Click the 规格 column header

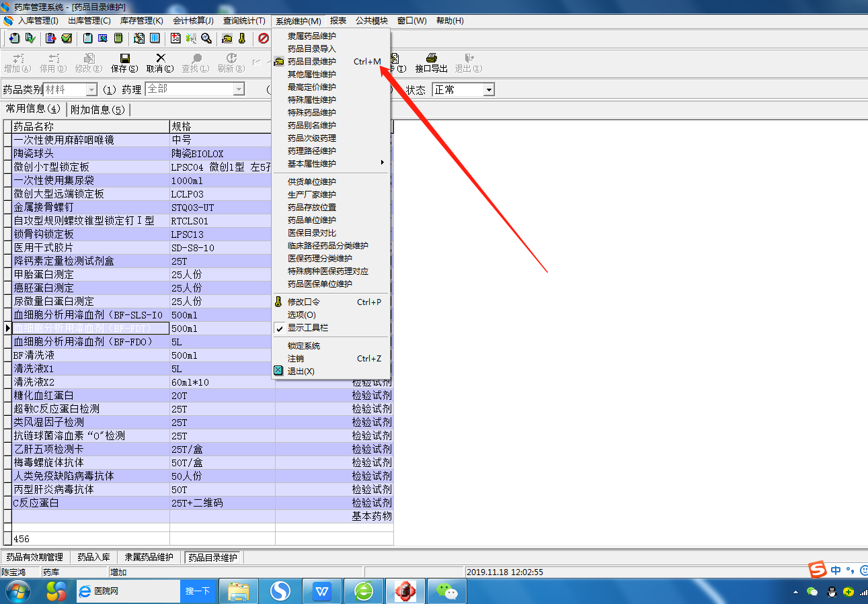(x=222, y=126)
